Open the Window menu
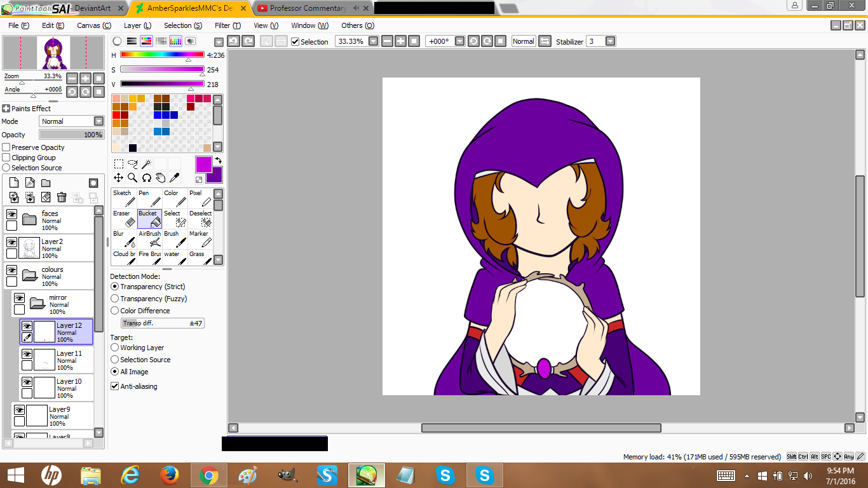Screen dimensions: 868x488 click(x=310, y=25)
